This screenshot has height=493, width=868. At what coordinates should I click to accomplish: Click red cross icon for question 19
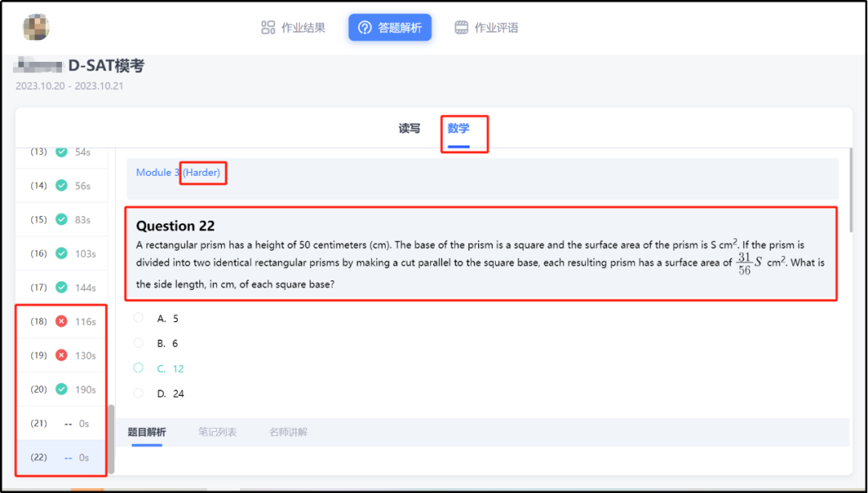pos(61,356)
